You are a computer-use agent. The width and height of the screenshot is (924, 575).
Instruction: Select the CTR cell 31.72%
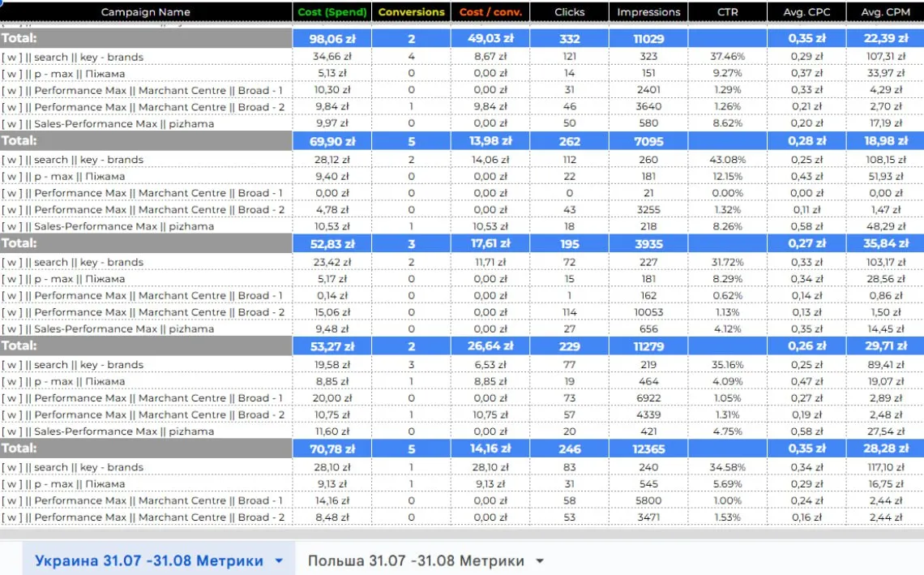(728, 262)
